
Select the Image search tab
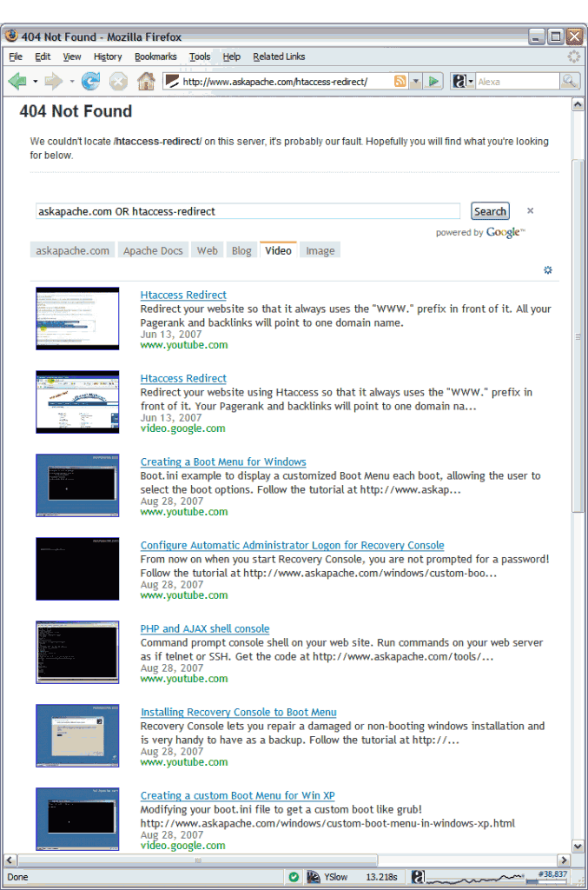pos(320,250)
